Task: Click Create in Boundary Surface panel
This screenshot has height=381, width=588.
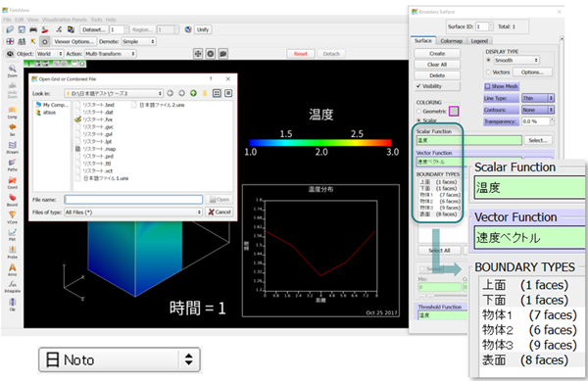Action: click(x=437, y=54)
